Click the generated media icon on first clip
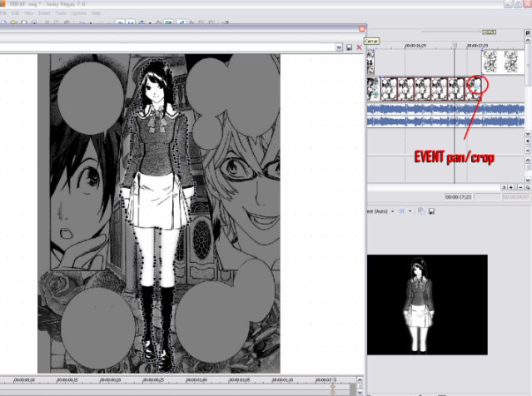This screenshot has height=396, width=532. [x=375, y=95]
